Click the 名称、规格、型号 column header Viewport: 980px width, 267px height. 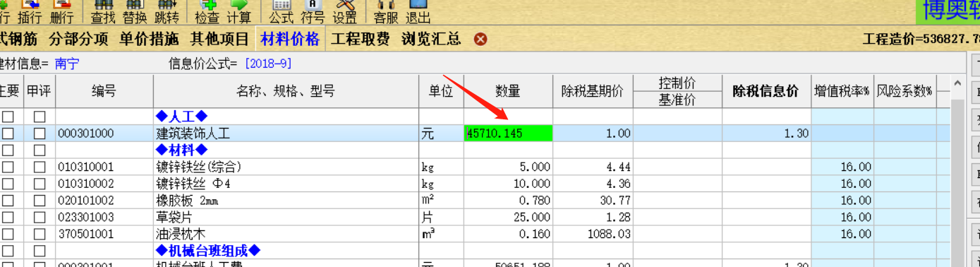click(286, 91)
